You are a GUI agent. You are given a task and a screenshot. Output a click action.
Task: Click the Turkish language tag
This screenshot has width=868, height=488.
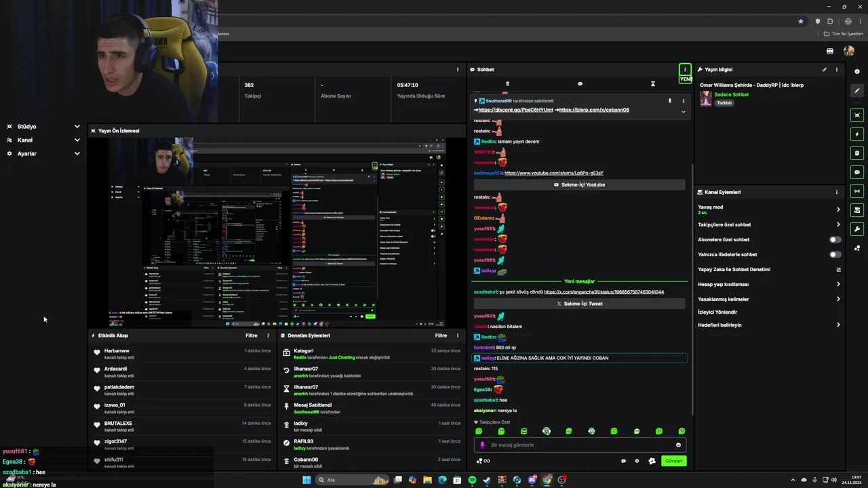(724, 103)
